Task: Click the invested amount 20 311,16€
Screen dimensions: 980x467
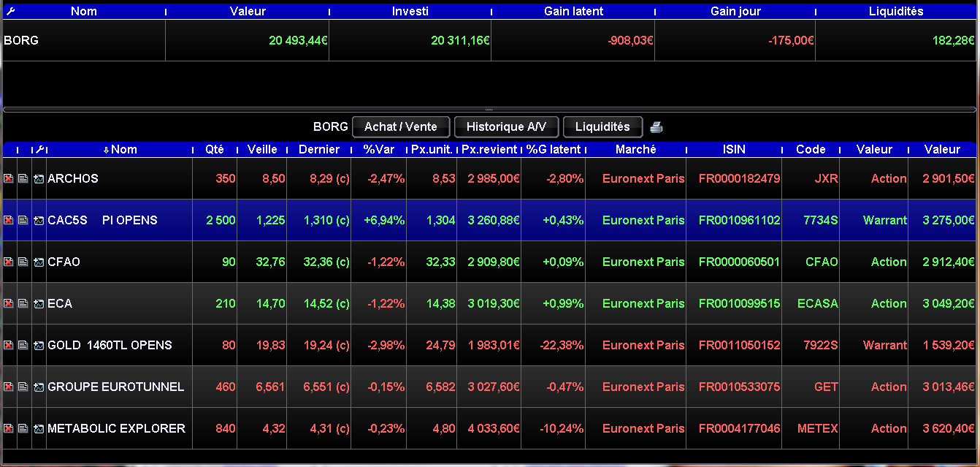Action: click(x=460, y=41)
